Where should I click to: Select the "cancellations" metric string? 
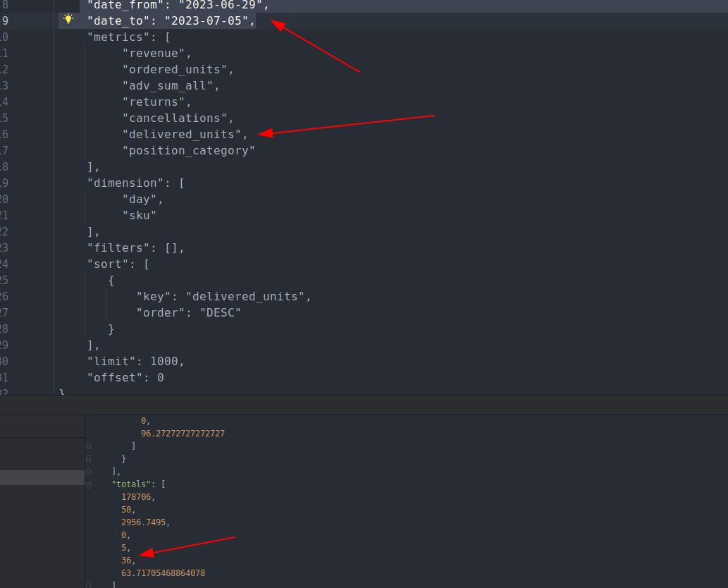click(175, 118)
